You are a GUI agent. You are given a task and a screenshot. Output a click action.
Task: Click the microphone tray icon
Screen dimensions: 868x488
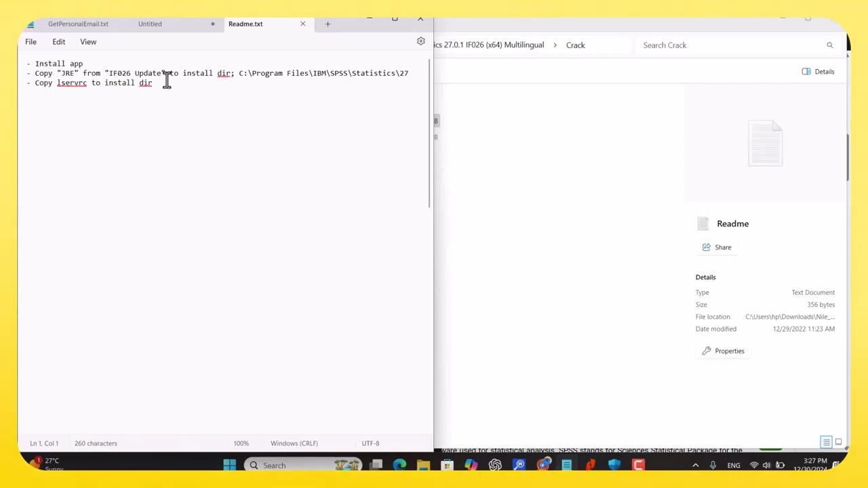[x=713, y=465]
